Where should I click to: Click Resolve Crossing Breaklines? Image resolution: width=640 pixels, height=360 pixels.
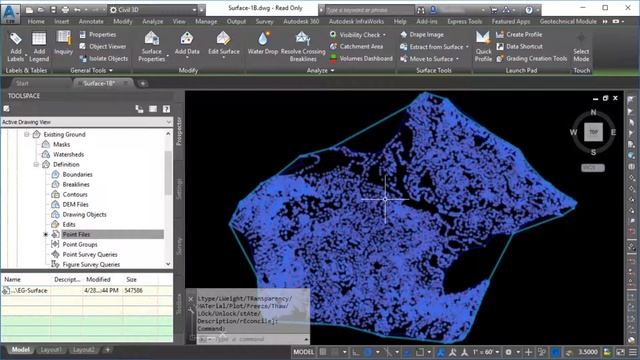(x=303, y=47)
